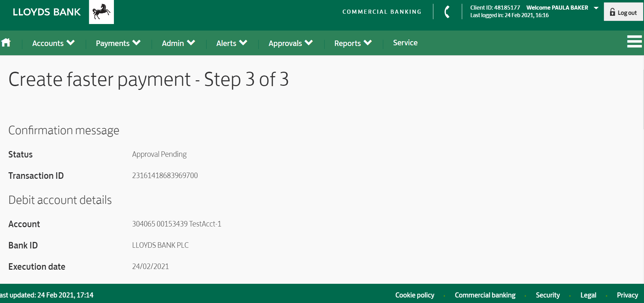Click the page vertical scrollbar
The height and width of the screenshot is (303, 644).
coord(643,100)
